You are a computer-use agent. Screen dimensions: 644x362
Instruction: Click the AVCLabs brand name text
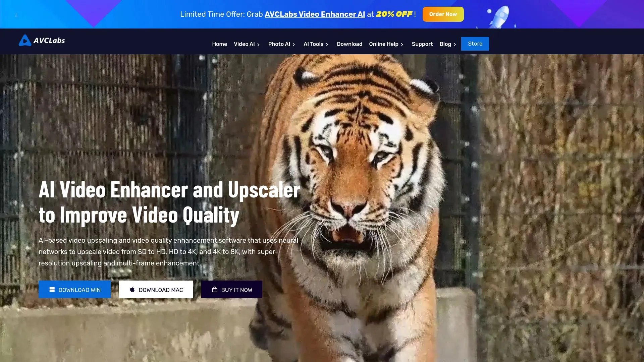tap(49, 41)
